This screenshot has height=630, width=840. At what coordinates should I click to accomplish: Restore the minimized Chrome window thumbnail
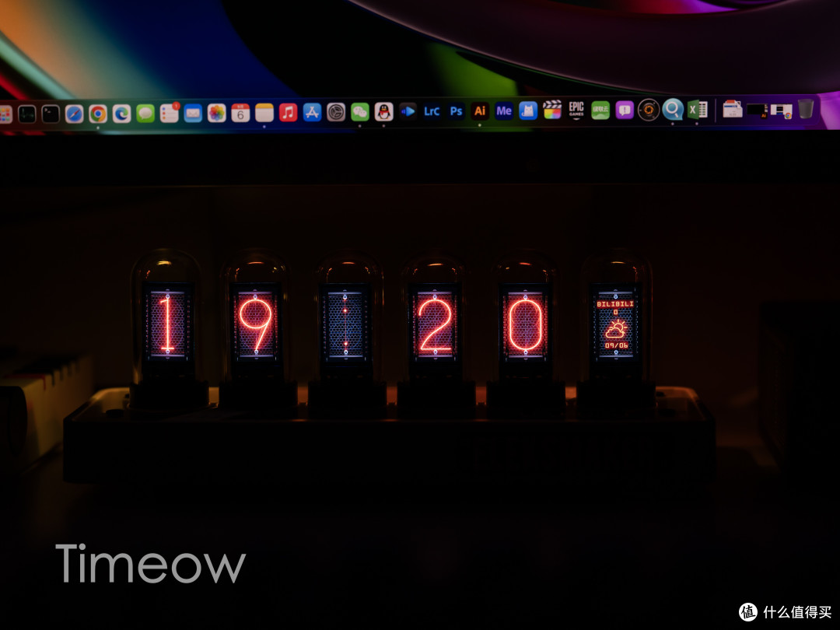781,111
